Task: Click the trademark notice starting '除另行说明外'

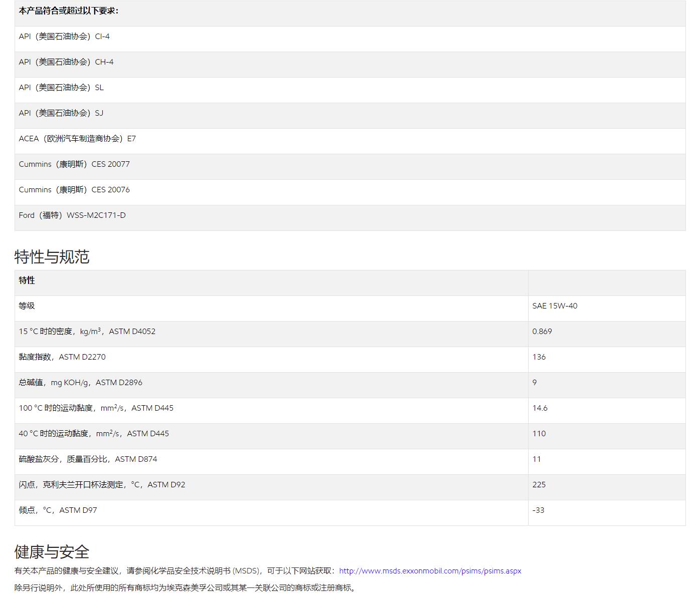Action: tap(186, 587)
